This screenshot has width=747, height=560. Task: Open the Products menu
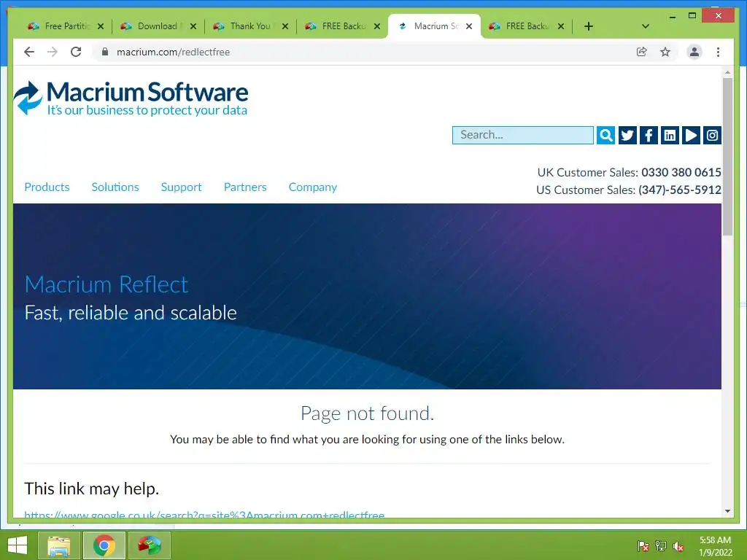[x=47, y=187]
